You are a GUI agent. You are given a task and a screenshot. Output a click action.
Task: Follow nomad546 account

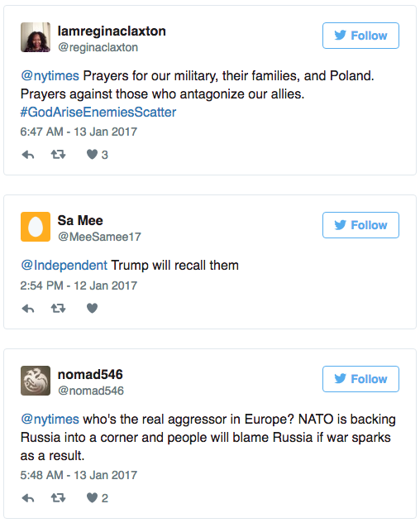point(360,379)
